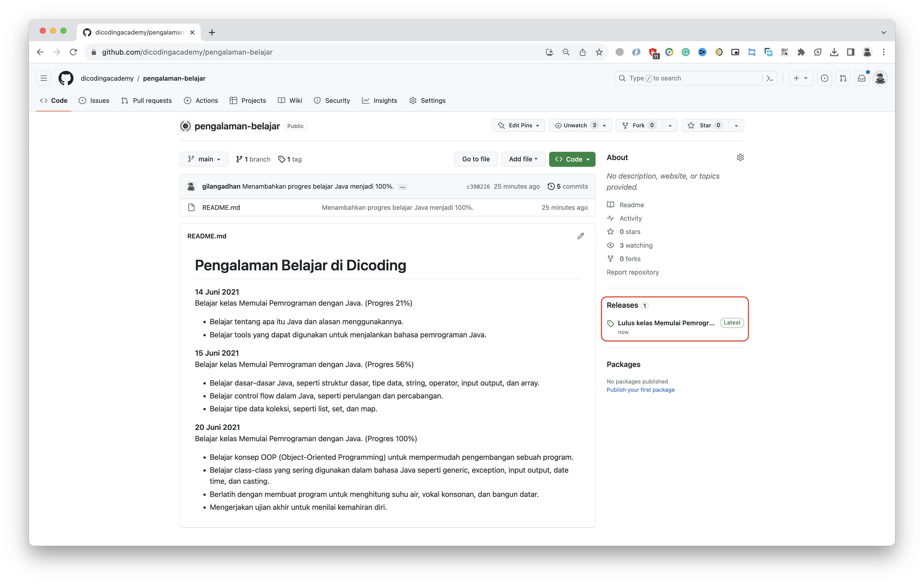Click the Go to file button
Screen dimensions: 924x584
pyautogui.click(x=476, y=159)
